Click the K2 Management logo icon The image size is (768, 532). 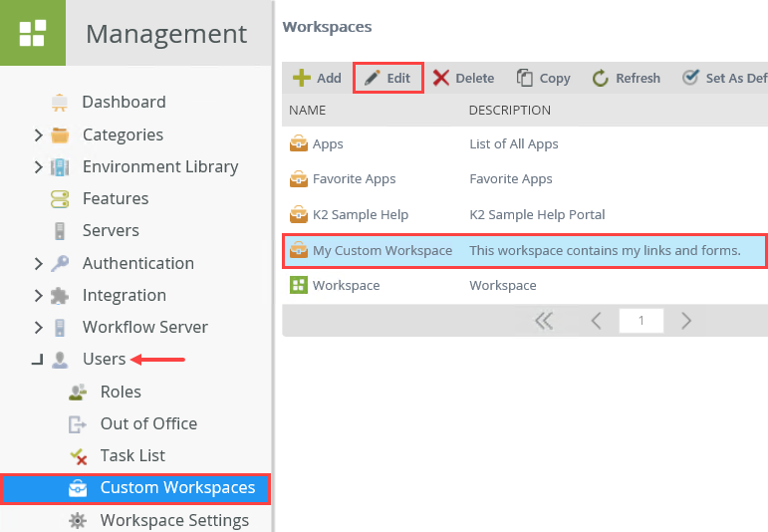32,33
